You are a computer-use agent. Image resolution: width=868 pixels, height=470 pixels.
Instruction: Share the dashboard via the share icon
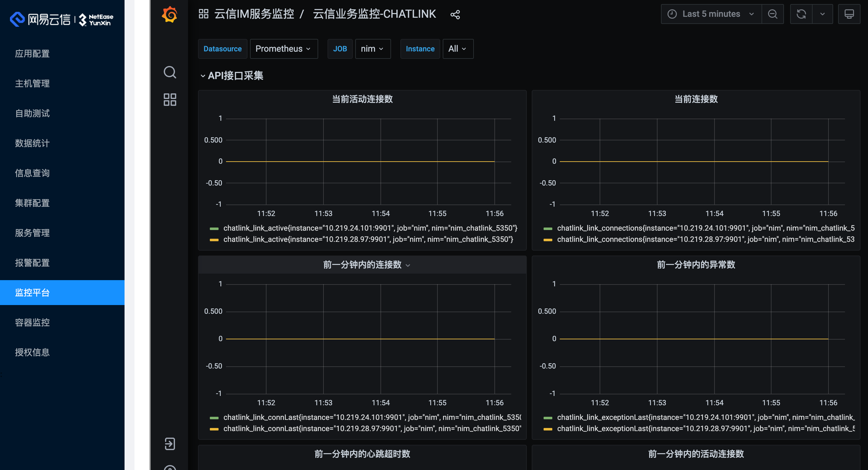(455, 14)
